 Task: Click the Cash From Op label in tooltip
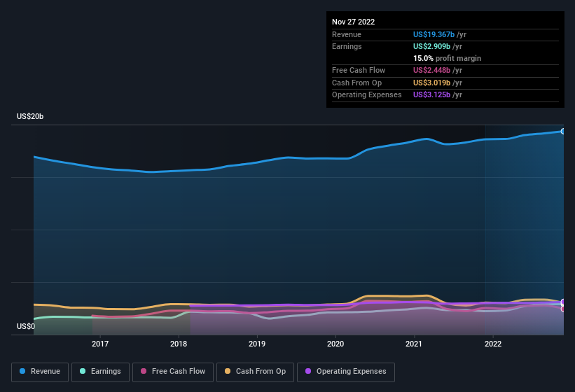click(x=356, y=83)
